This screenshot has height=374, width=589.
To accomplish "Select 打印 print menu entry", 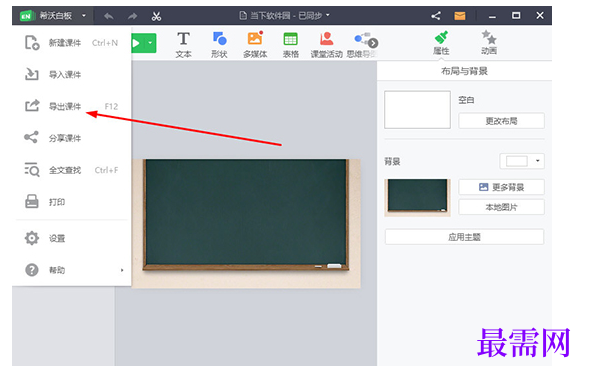I will point(71,202).
